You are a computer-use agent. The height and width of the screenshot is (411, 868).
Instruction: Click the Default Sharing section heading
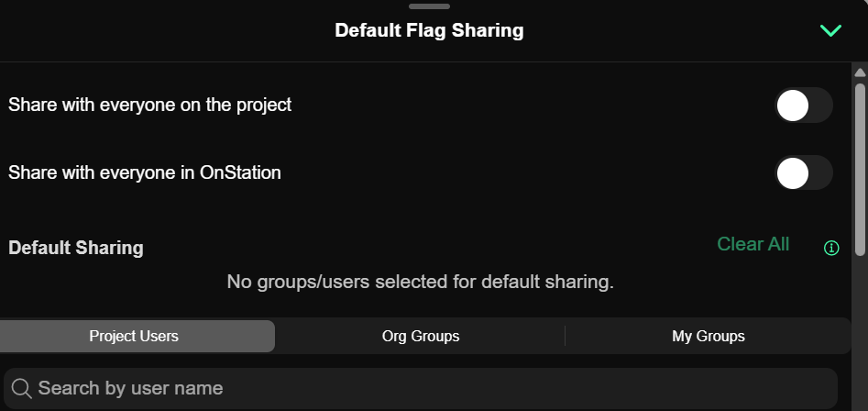coord(76,248)
